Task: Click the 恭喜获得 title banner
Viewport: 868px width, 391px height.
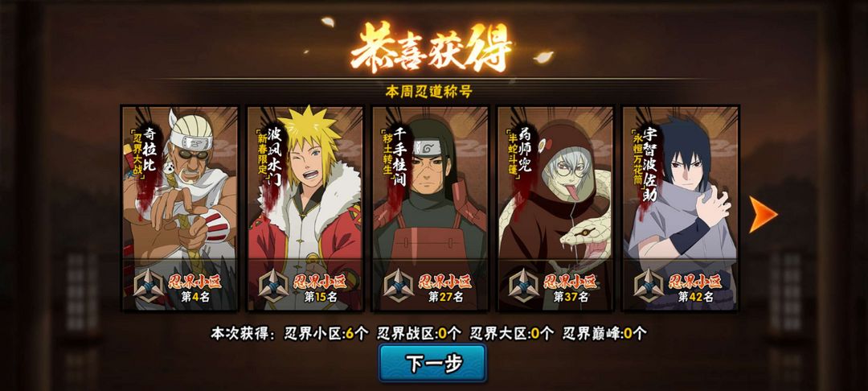Action: click(x=431, y=47)
